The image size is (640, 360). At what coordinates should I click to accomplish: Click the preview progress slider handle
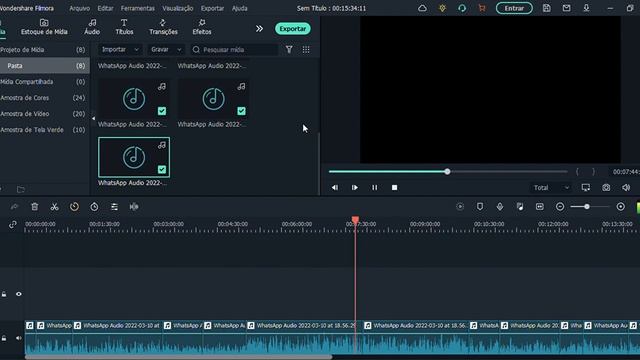pos(447,171)
